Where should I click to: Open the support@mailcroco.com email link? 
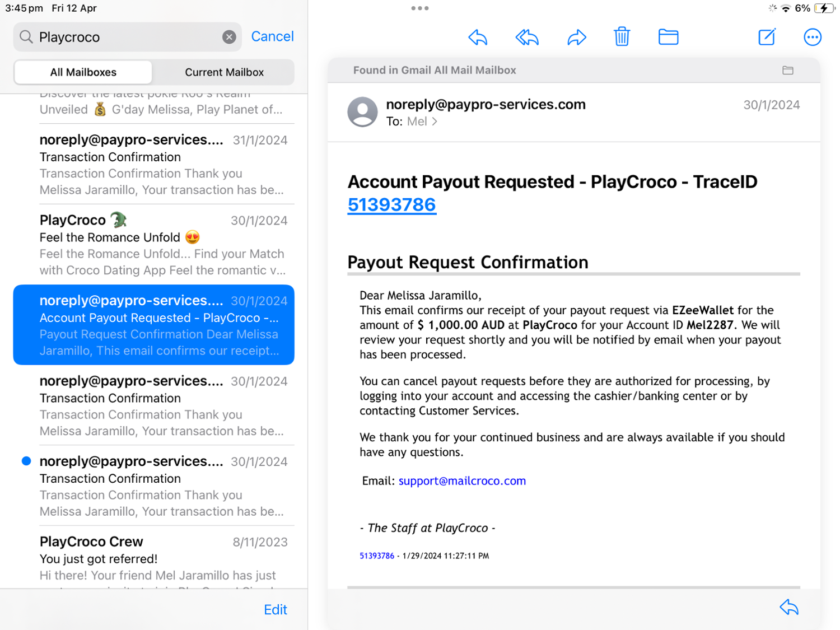click(x=462, y=481)
